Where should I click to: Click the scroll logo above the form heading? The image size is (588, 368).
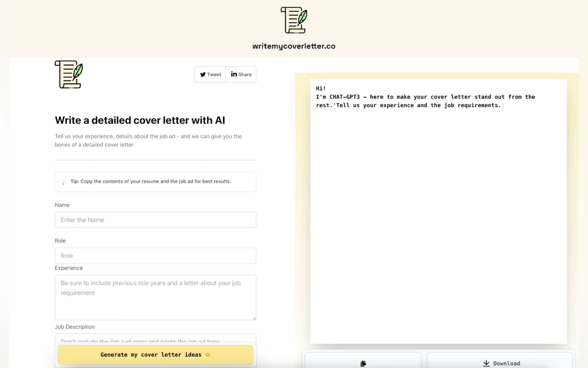69,74
